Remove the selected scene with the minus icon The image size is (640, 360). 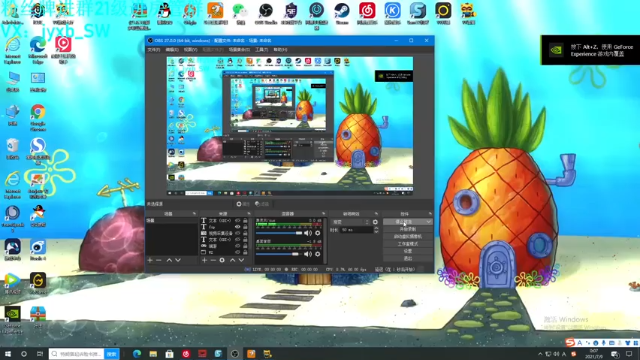(159, 260)
